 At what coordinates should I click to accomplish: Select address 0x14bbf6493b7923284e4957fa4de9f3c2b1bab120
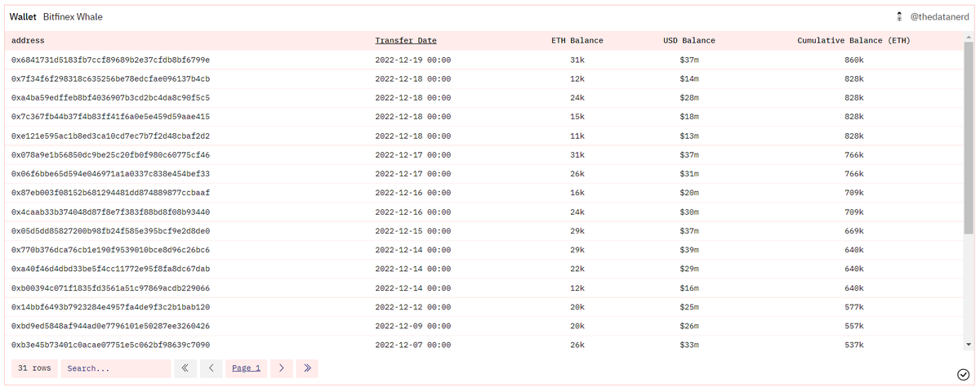[x=110, y=306]
